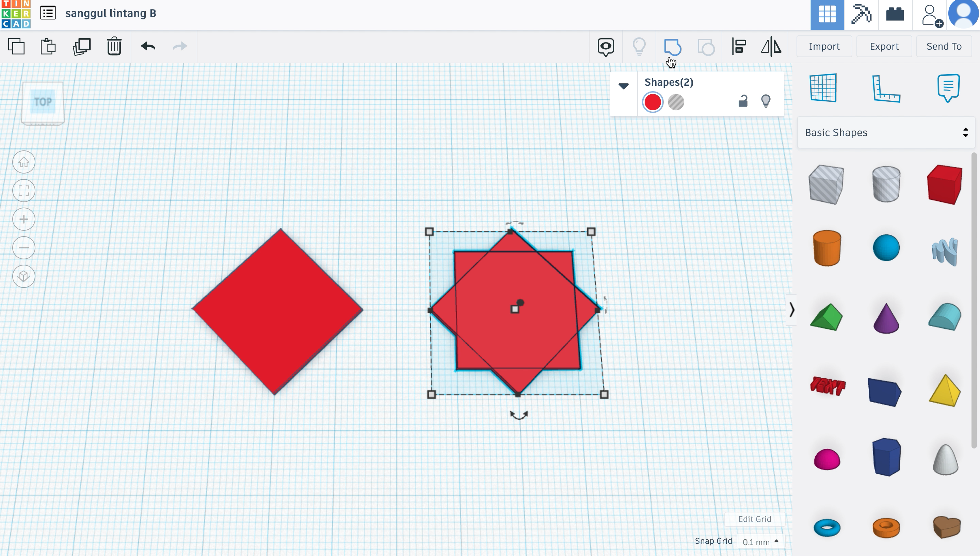Open the designs list icon
This screenshot has height=556, width=980.
pos(48,13)
